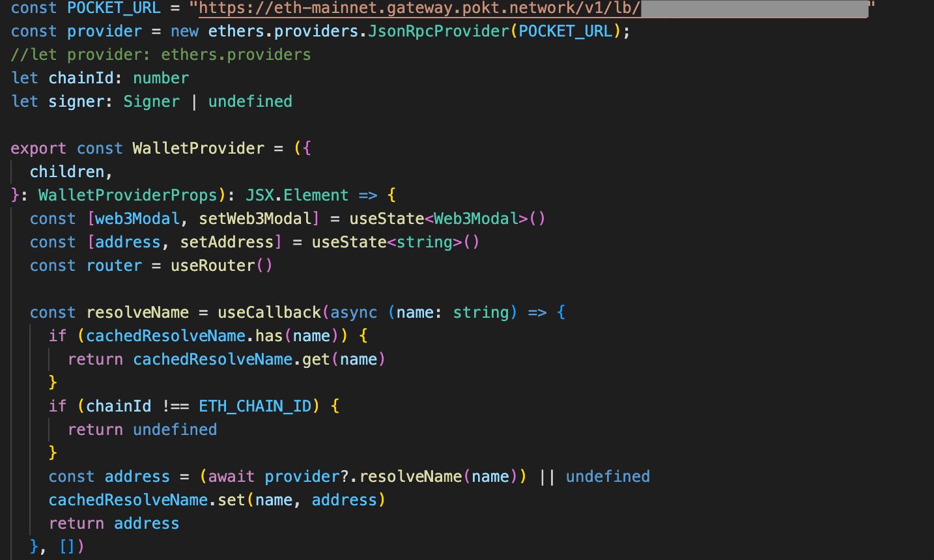Click the empty dependency array '[]'
The width and height of the screenshot is (934, 560).
67,546
